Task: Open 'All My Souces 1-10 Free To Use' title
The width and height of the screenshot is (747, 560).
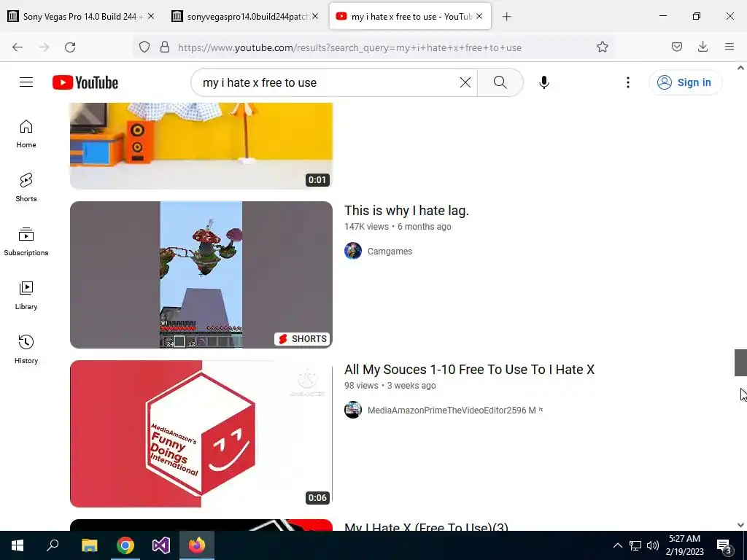Action: pyautogui.click(x=469, y=370)
